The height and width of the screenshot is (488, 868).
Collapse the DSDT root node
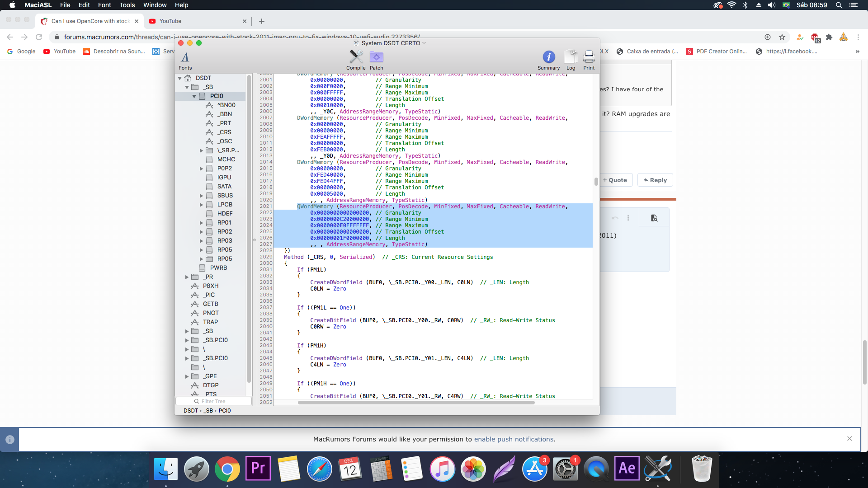[x=180, y=78]
